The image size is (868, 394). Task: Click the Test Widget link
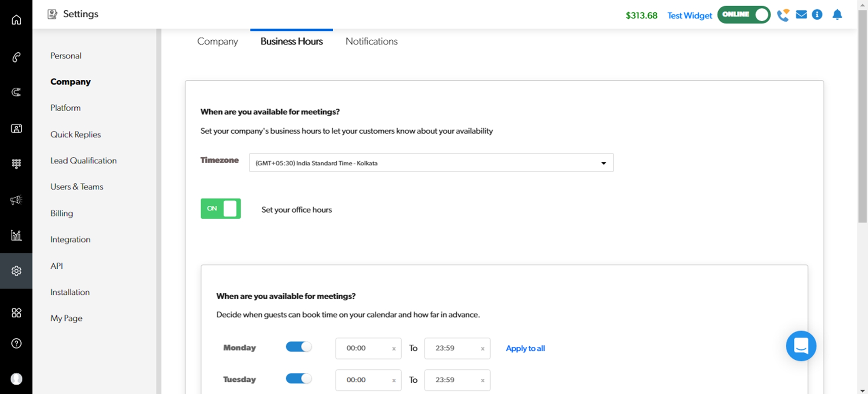[689, 16]
